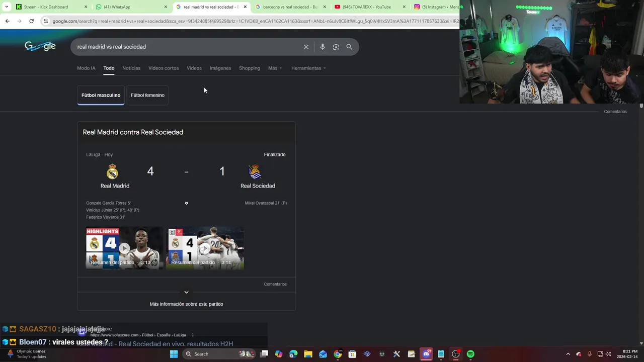The width and height of the screenshot is (644, 362).
Task: Close the real madrid vs real sociedad tab
Action: 245,7
